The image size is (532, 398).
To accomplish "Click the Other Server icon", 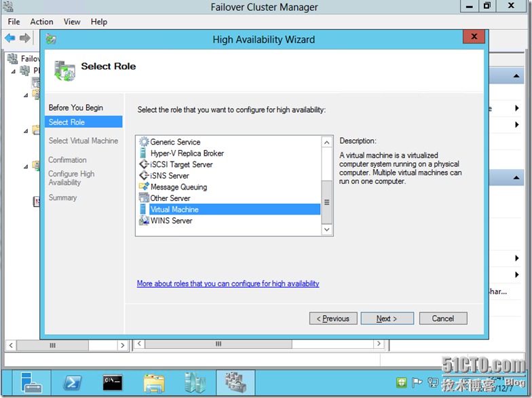I will tap(144, 198).
